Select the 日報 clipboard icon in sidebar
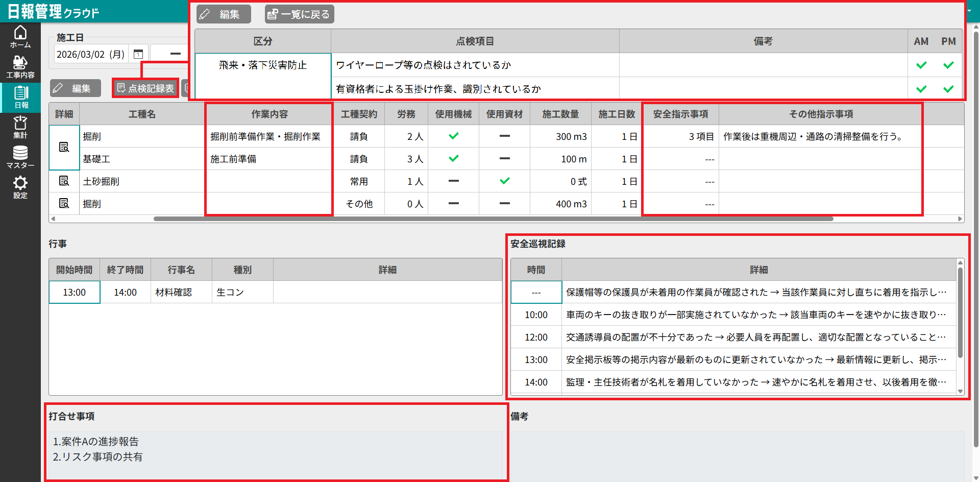Image resolution: width=980 pixels, height=482 pixels. click(x=21, y=97)
